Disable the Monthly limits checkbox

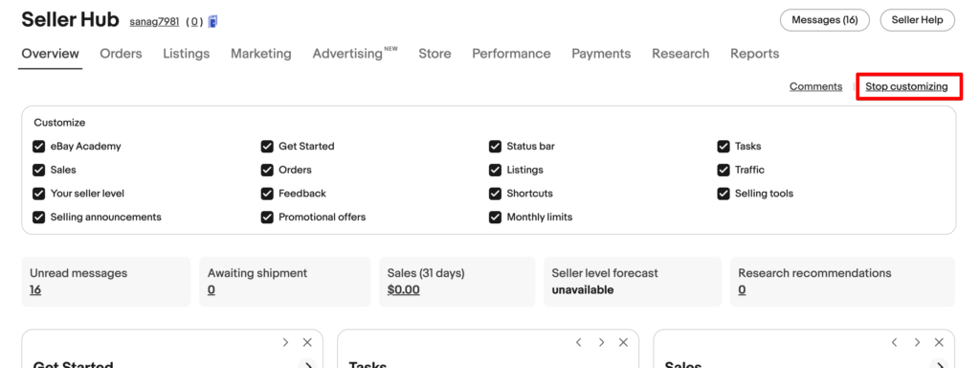(x=495, y=218)
